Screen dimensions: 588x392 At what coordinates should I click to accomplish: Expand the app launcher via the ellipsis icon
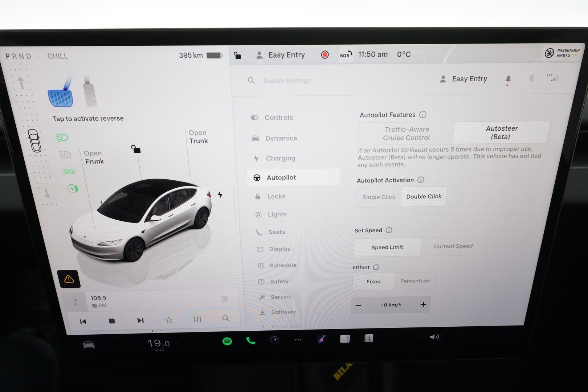point(298,340)
